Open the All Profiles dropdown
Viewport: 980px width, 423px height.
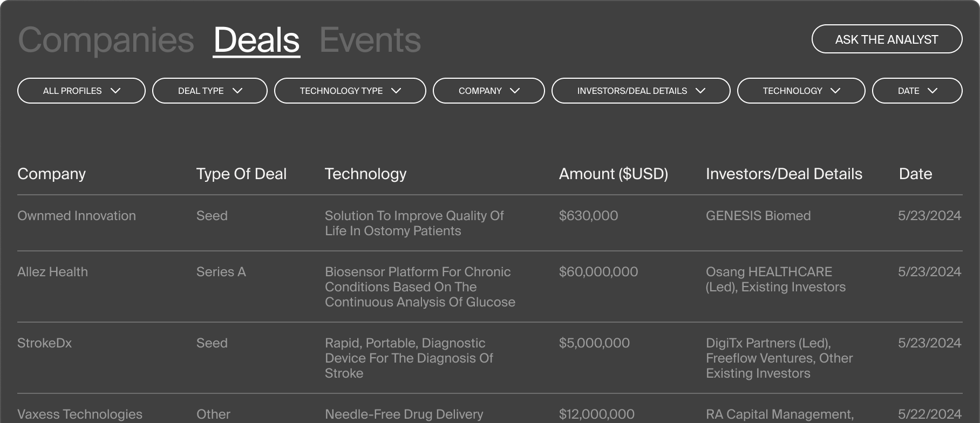(x=81, y=91)
